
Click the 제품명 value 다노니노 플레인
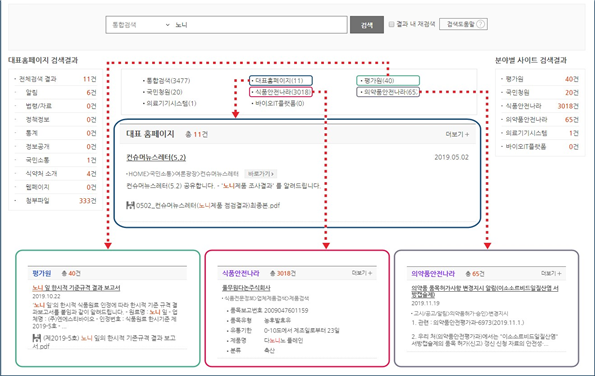point(283,341)
